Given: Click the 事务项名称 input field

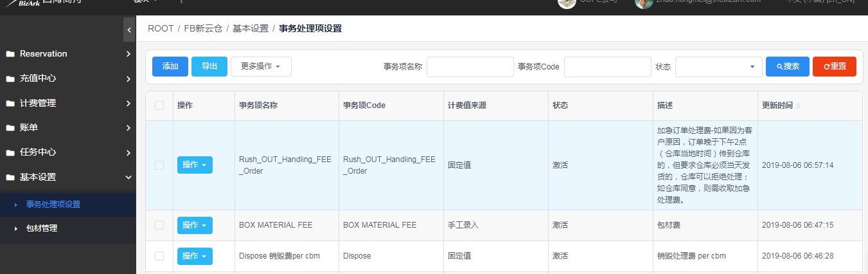Looking at the screenshot, I should pos(470,66).
